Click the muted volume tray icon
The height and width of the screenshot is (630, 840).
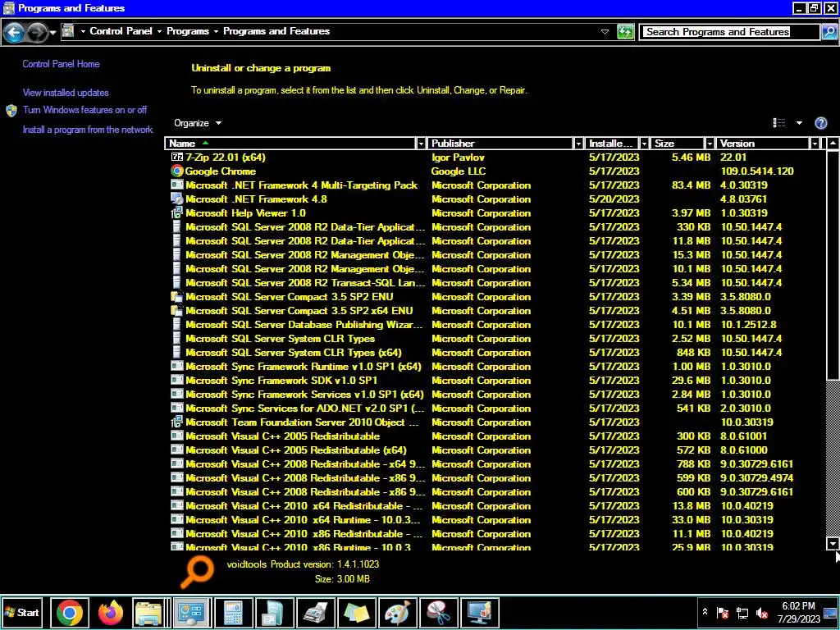pos(762,613)
